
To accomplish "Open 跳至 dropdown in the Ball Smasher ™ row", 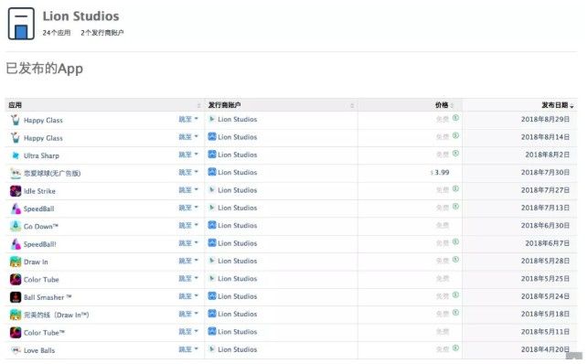I will coord(188,296).
